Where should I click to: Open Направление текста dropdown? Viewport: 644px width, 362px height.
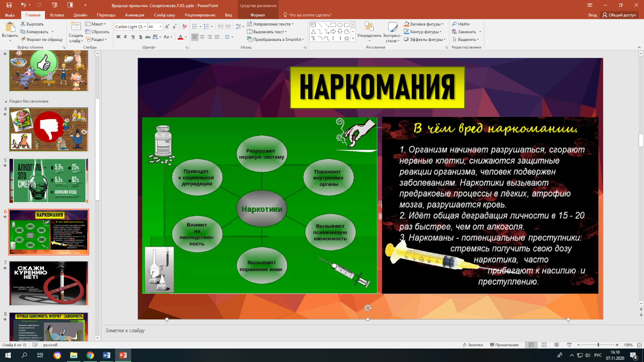pyautogui.click(x=270, y=24)
